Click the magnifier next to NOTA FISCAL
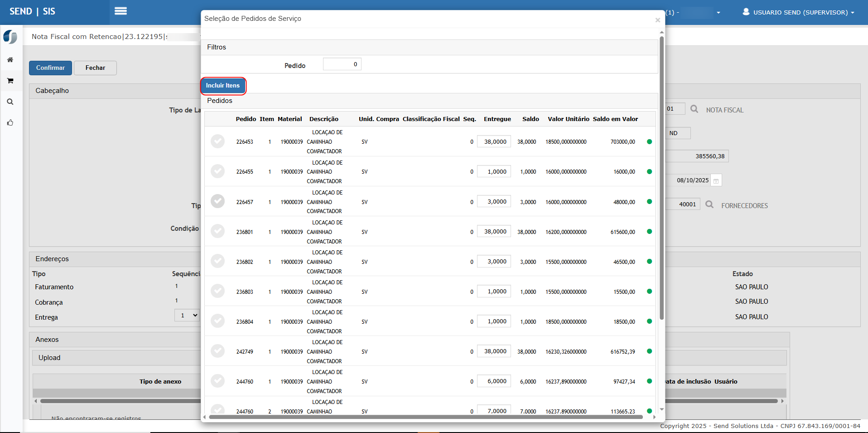Image resolution: width=868 pixels, height=433 pixels. coord(694,109)
